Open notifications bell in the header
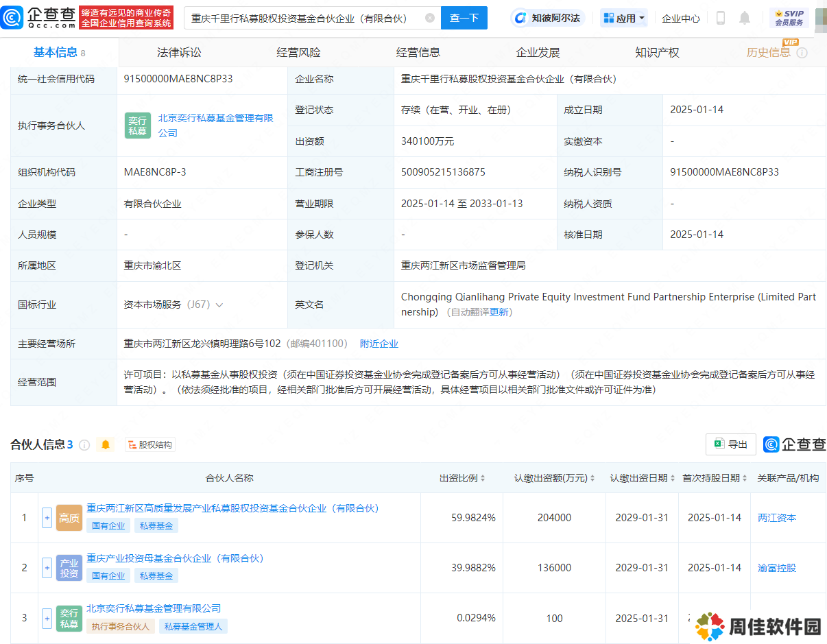The width and height of the screenshot is (827, 644). click(745, 18)
